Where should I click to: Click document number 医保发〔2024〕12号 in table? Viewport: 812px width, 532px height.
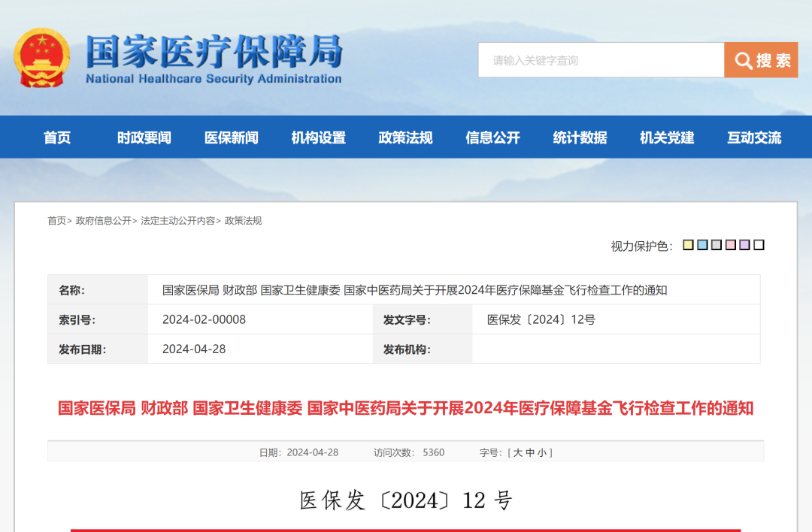pyautogui.click(x=541, y=319)
